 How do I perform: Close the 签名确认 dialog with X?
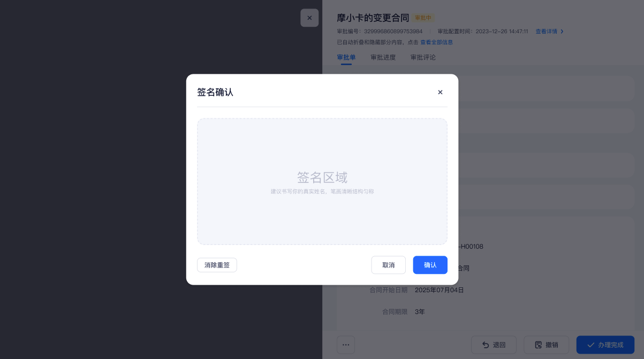click(x=440, y=92)
